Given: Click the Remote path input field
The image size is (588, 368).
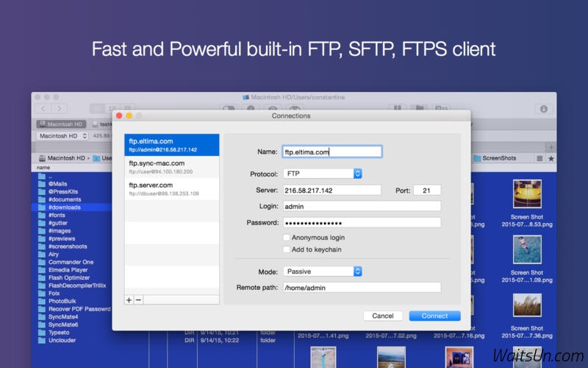Looking at the screenshot, I should (362, 288).
